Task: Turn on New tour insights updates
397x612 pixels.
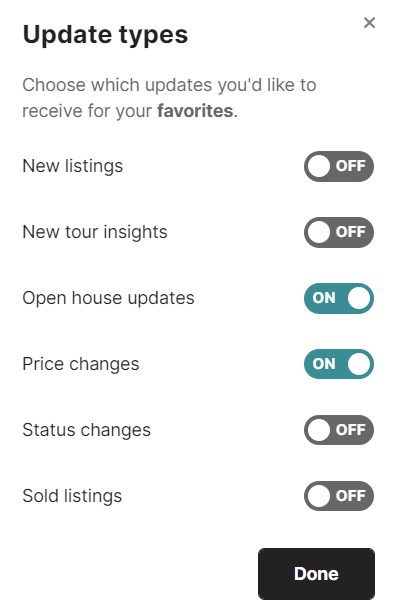Action: click(338, 232)
